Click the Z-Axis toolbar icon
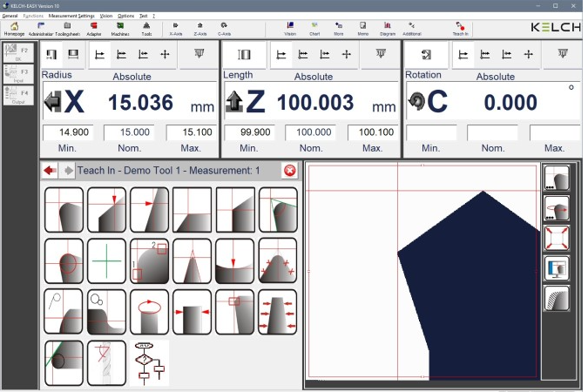This screenshot has height=392, width=588. 199,29
